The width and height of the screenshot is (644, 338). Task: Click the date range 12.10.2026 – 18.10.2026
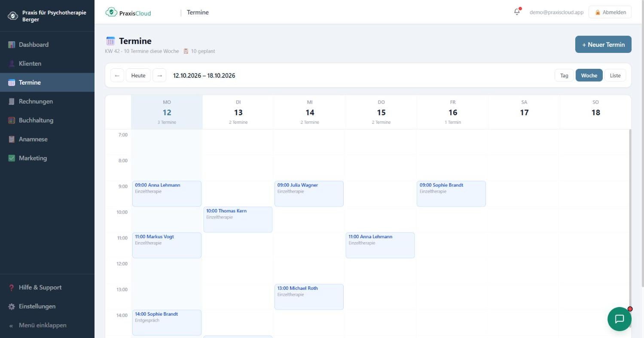pos(204,76)
